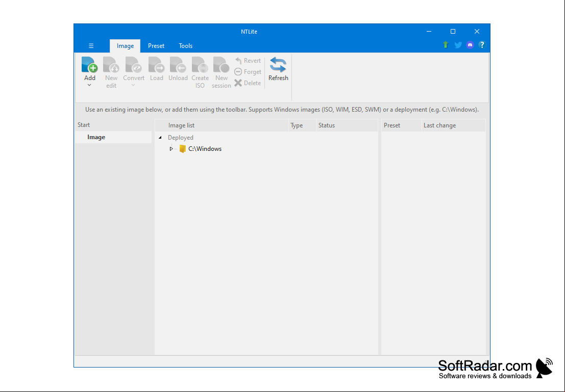The height and width of the screenshot is (392, 565).
Task: Collapse the Deployed group
Action: [x=160, y=138]
